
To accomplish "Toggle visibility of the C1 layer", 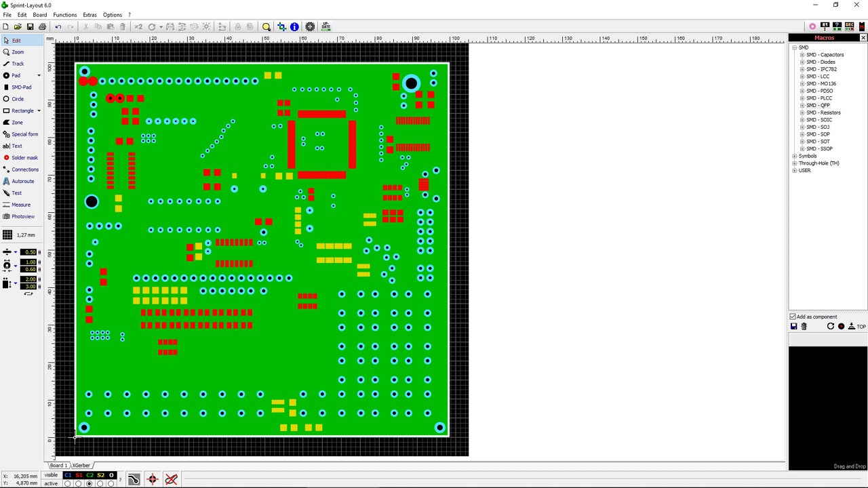I will point(68,476).
